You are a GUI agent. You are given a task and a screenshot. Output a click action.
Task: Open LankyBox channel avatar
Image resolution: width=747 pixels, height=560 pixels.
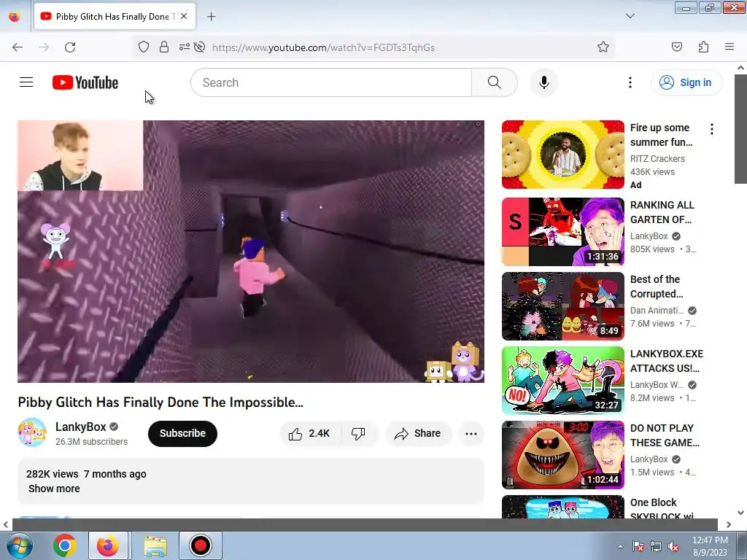32,432
